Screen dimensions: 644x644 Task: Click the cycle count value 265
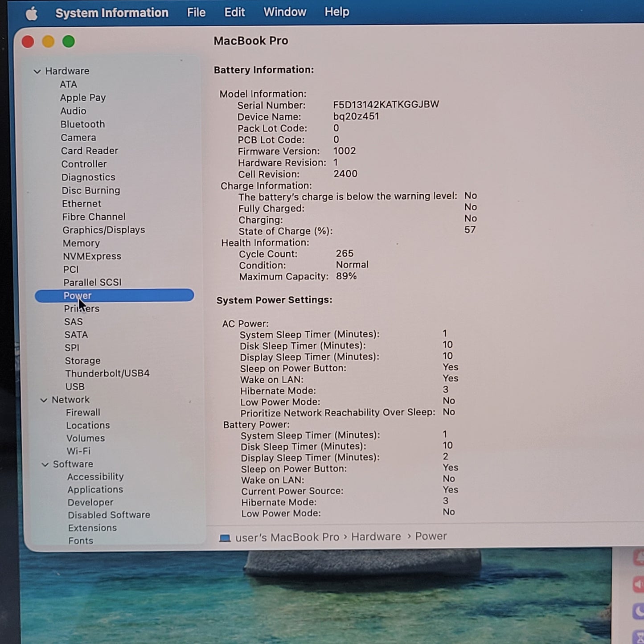pyautogui.click(x=345, y=254)
